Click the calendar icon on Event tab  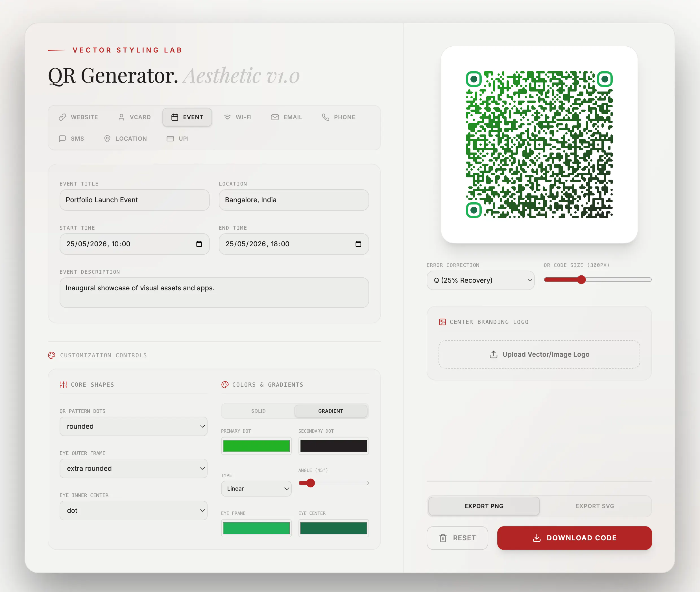pyautogui.click(x=175, y=117)
